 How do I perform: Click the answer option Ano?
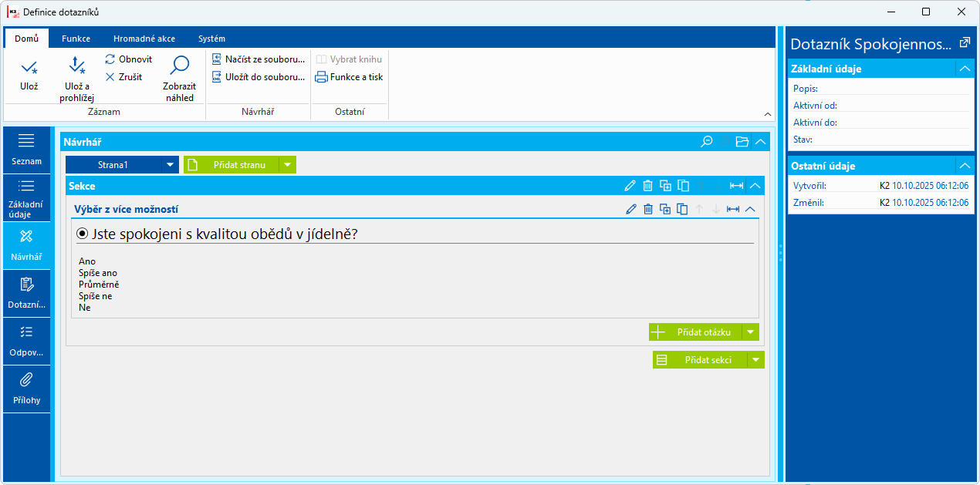coord(87,261)
